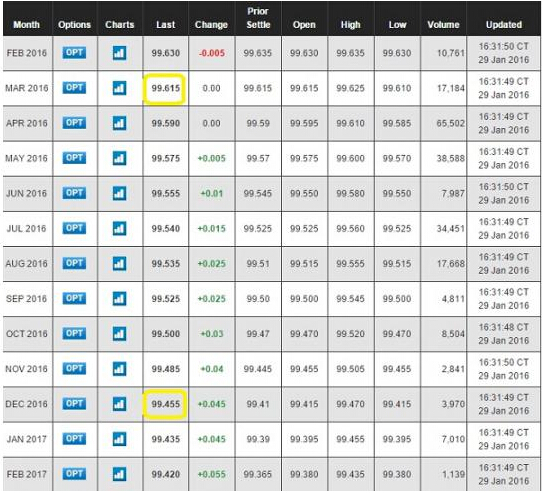
Task: View chart for JUN 2016 contract
Action: (x=119, y=194)
